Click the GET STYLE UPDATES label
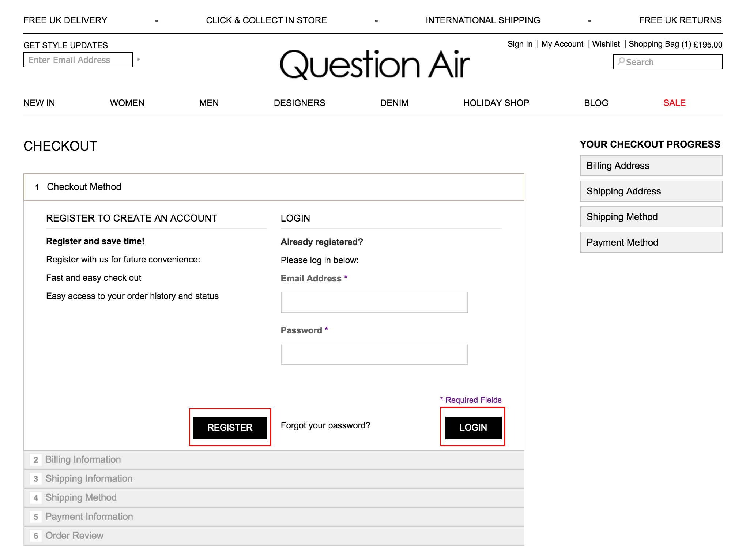The image size is (746, 560). (66, 45)
